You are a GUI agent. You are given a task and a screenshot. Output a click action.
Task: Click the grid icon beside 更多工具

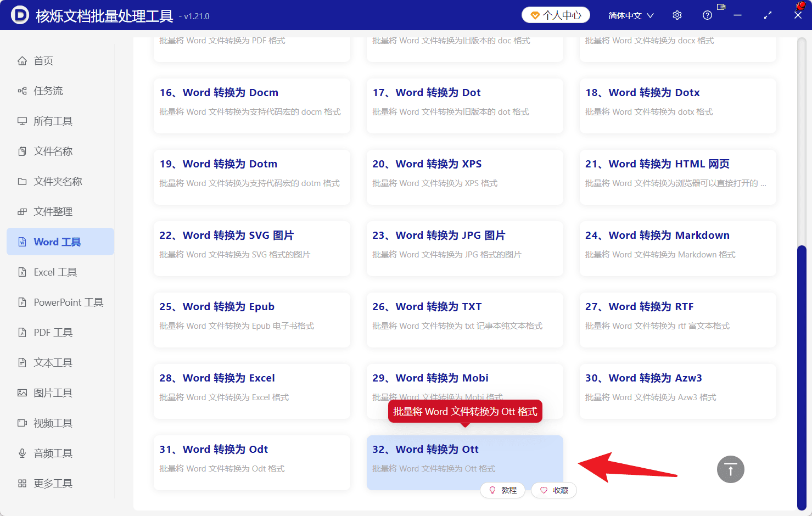(x=22, y=484)
